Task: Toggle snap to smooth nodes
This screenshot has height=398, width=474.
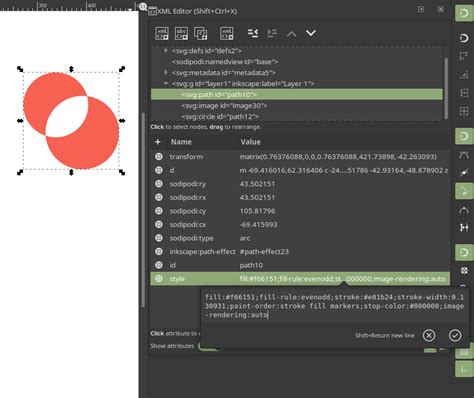Action: [464, 210]
